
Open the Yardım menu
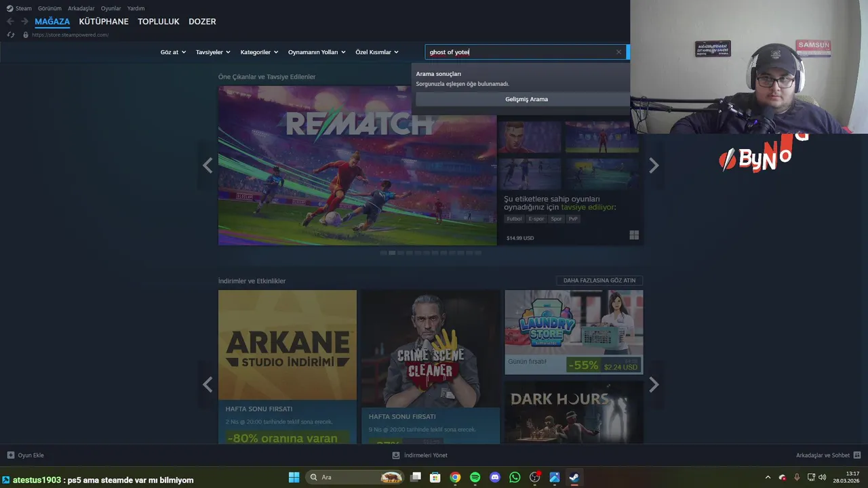click(136, 8)
